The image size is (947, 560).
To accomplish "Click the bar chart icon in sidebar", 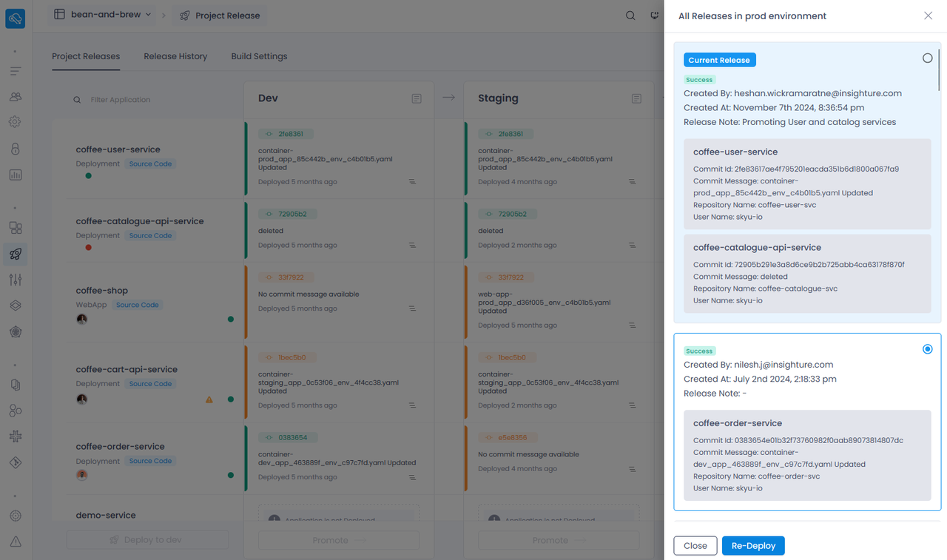I will click(x=16, y=175).
